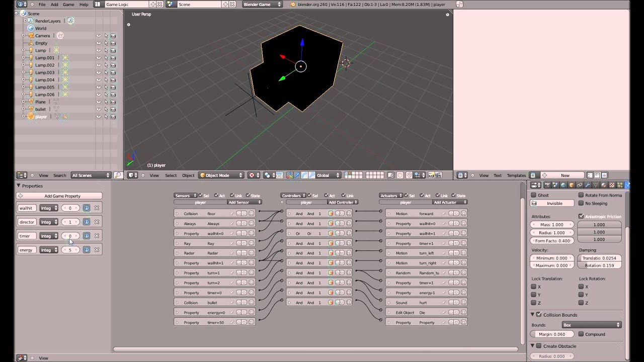The height and width of the screenshot is (362, 644).
Task: Open Templates menu in text editor
Action: tap(516, 175)
